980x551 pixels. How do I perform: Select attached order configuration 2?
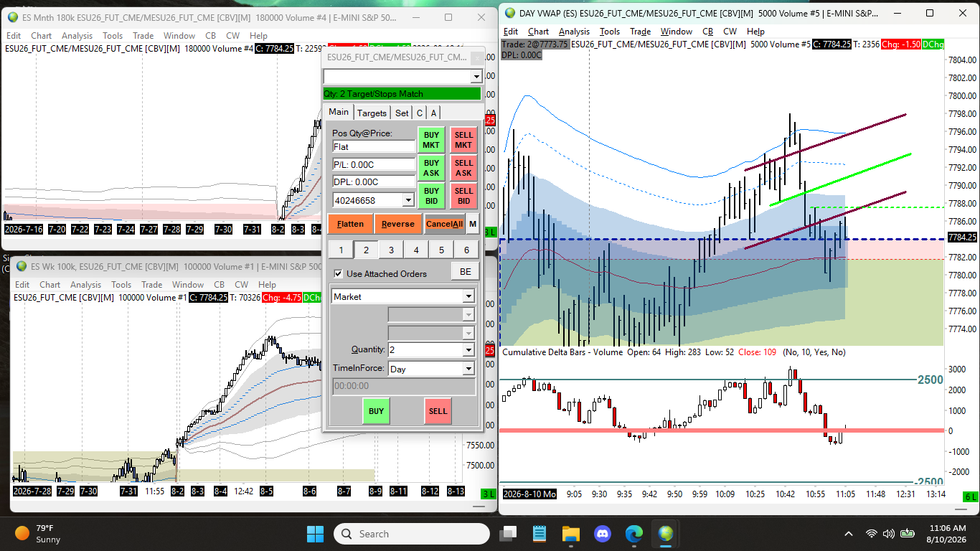pos(366,250)
